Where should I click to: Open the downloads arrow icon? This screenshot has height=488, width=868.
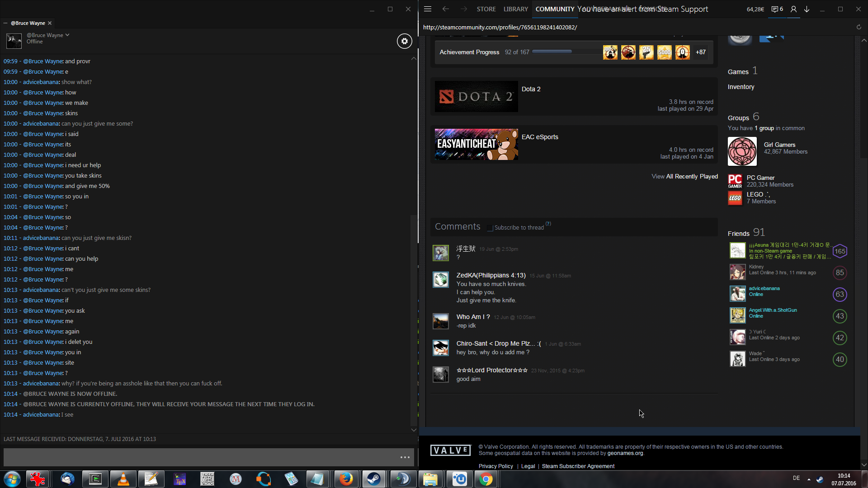[x=807, y=9]
